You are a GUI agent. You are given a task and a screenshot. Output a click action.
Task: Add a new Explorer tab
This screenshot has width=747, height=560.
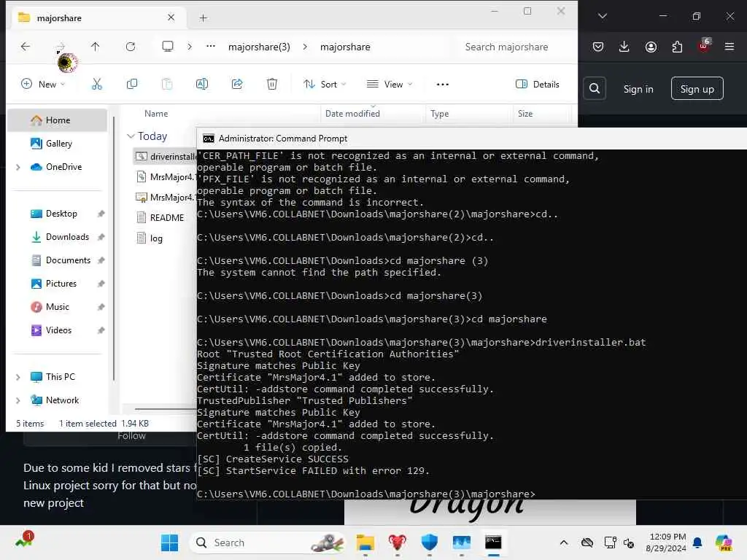pos(204,18)
